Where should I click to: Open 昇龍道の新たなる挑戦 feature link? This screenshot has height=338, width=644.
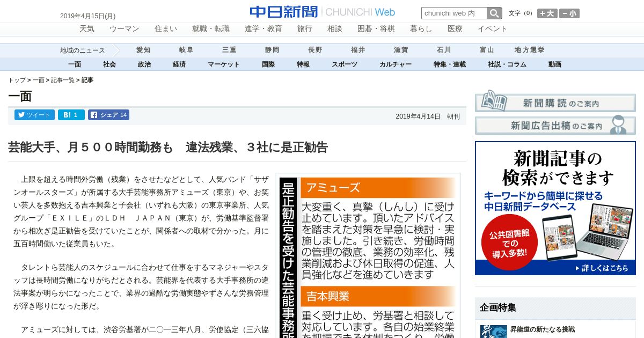542,329
